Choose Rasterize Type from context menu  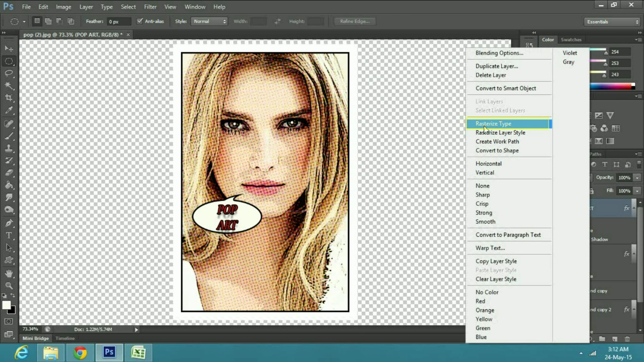tap(509, 124)
